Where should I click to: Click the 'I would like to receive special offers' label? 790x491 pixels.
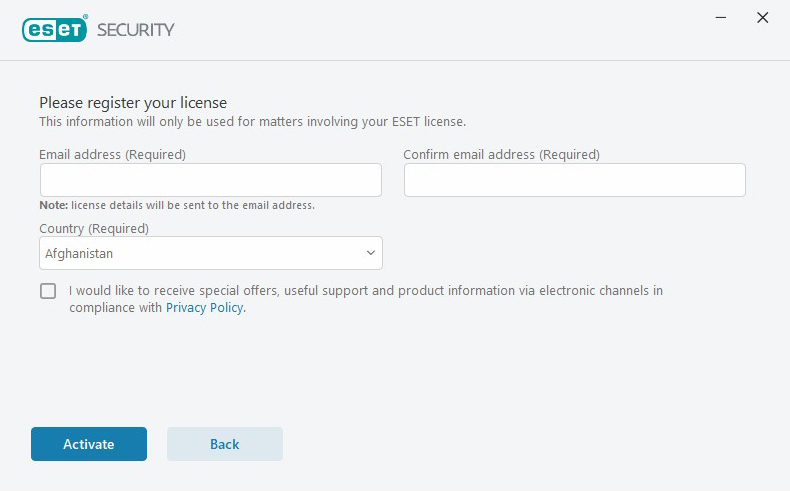coord(366,299)
